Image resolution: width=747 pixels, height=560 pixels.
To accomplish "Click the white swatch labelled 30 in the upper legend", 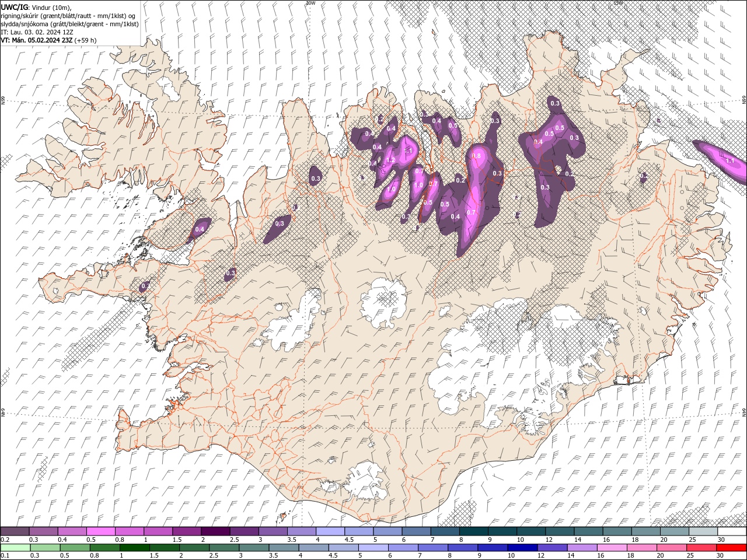I will click(732, 531).
